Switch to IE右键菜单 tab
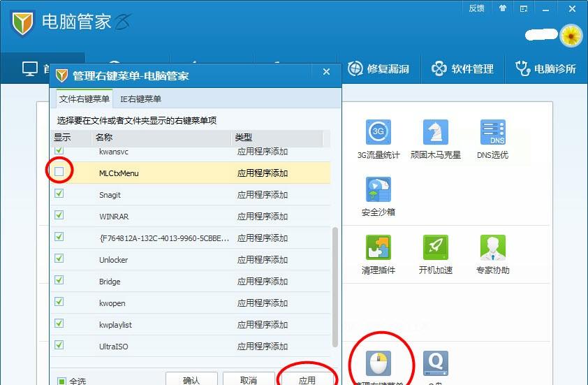Viewport: 588px width, 385px height. click(x=140, y=99)
